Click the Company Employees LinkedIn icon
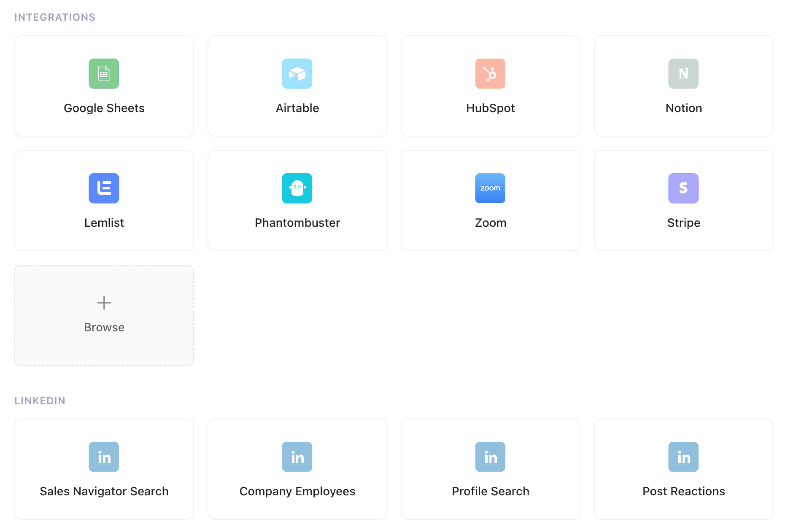788x532 pixels. coord(297,457)
